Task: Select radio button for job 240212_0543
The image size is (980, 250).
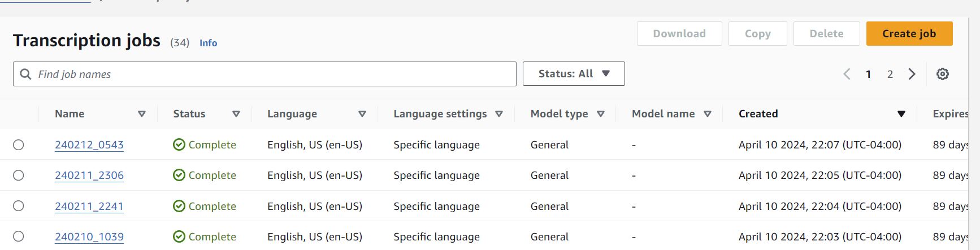Action: 19,145
